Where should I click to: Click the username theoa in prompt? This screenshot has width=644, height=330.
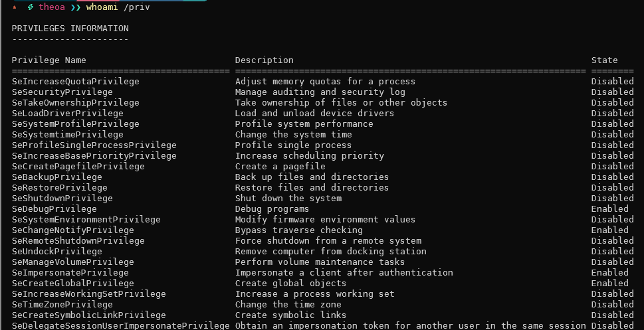[x=52, y=7]
